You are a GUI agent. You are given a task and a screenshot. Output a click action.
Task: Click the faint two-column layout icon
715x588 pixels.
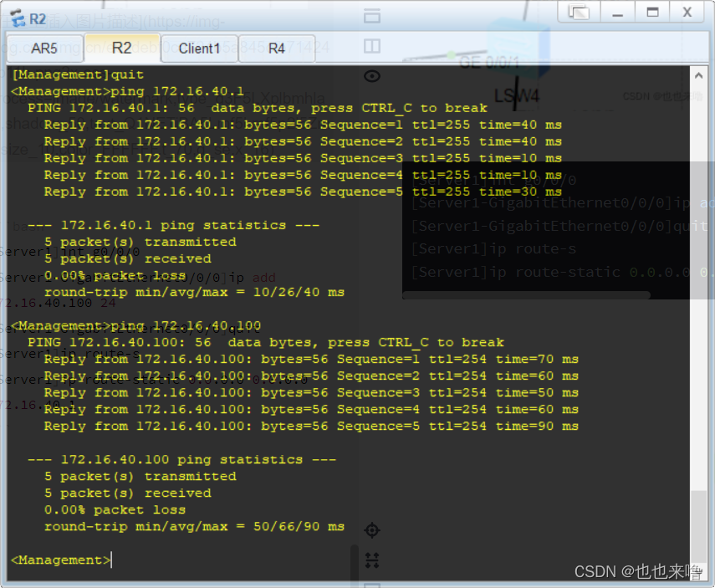[372, 46]
